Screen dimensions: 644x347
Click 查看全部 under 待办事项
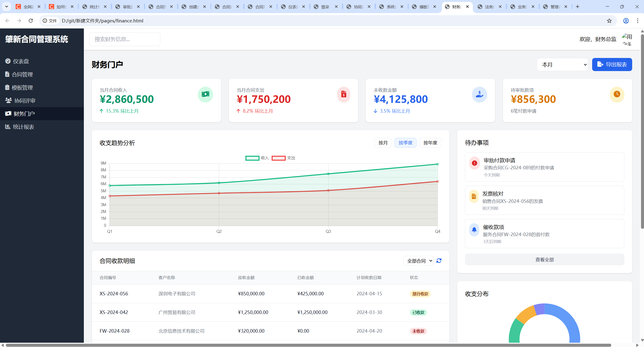[x=544, y=260]
